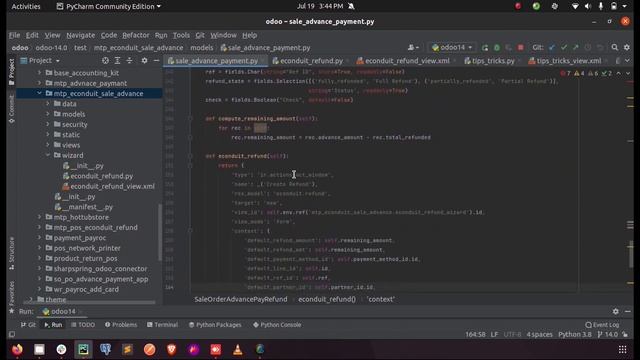Jump to previous highlighted error arrow
Screen dimensions: 640x360
tap(619, 73)
